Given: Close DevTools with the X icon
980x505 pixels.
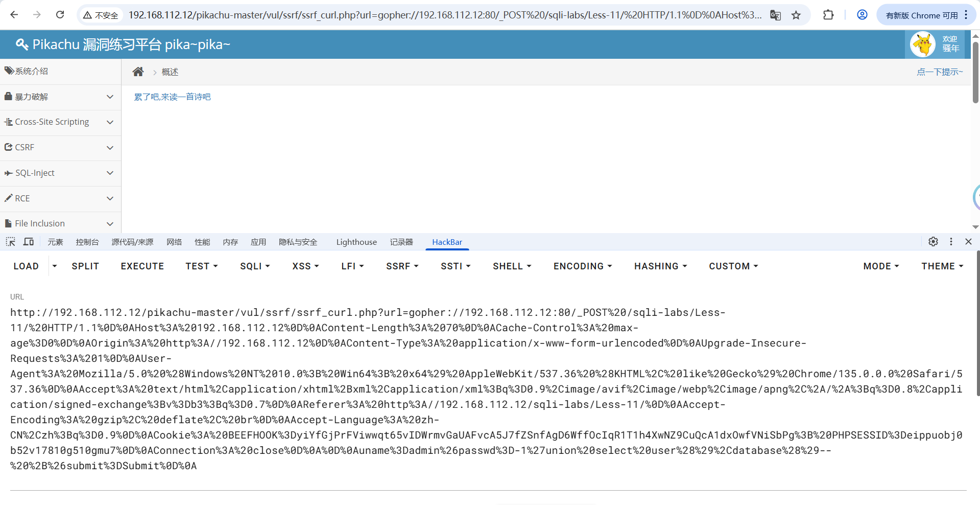Looking at the screenshot, I should click(968, 242).
